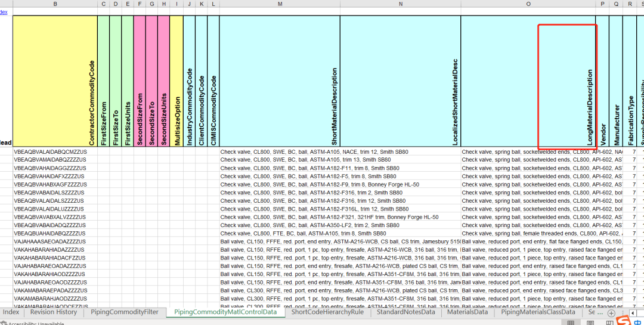This screenshot has height=325, width=644.
Task: Click the LongMaterialDescription header cell
Action: [x=528, y=81]
